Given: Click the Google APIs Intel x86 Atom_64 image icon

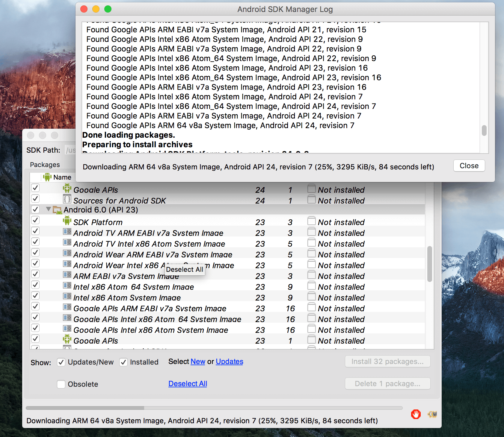Looking at the screenshot, I should pos(67,318).
